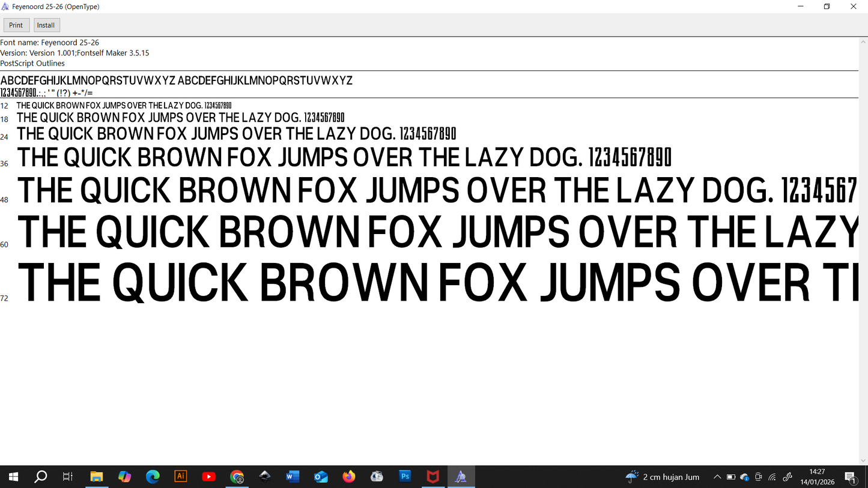The image size is (868, 488).
Task: Click the PostScript Outlines text
Action: [32, 63]
